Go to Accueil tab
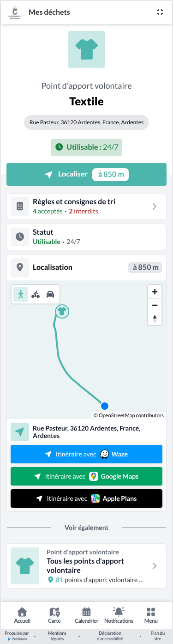Image resolution: width=173 pixels, height=644 pixels. tap(22, 615)
